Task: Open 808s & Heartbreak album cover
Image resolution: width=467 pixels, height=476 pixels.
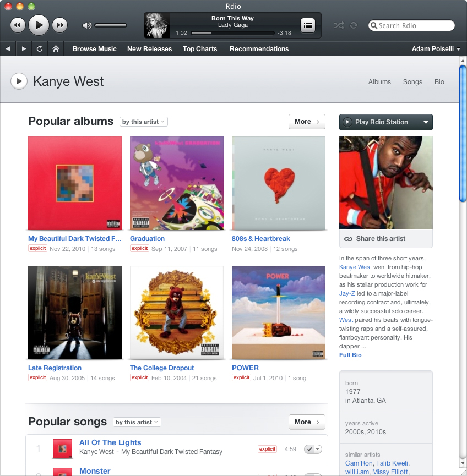Action: [278, 183]
